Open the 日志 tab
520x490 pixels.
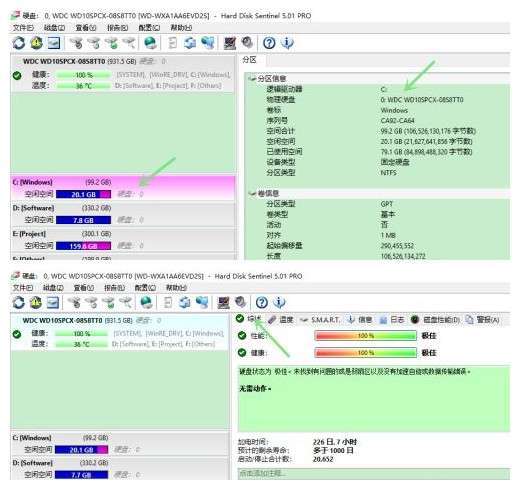click(392, 320)
